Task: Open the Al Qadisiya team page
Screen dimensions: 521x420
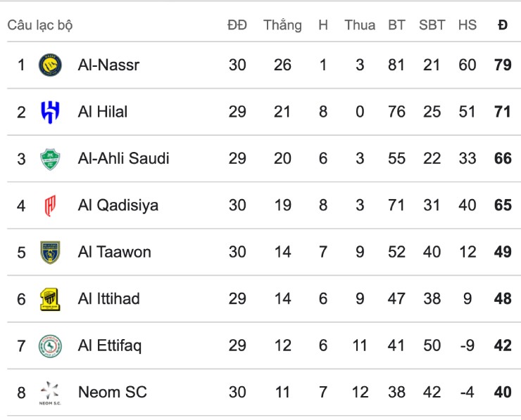Action: [x=118, y=205]
